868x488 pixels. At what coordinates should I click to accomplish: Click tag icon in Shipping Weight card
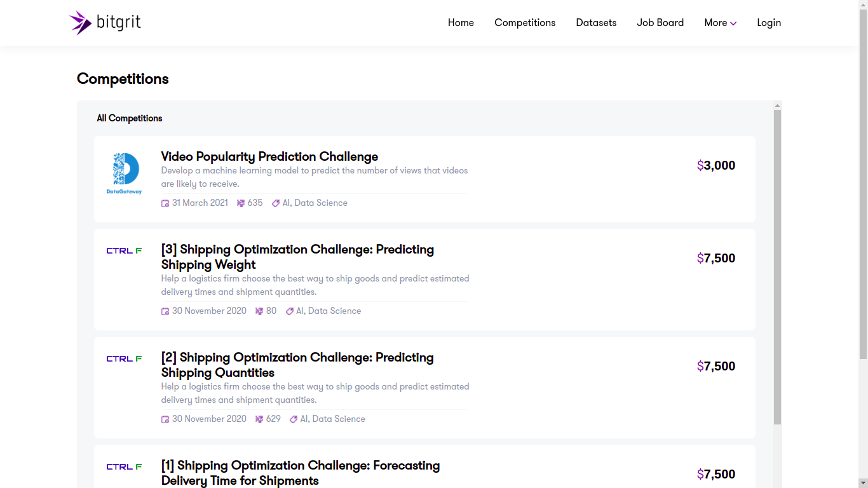tap(290, 311)
